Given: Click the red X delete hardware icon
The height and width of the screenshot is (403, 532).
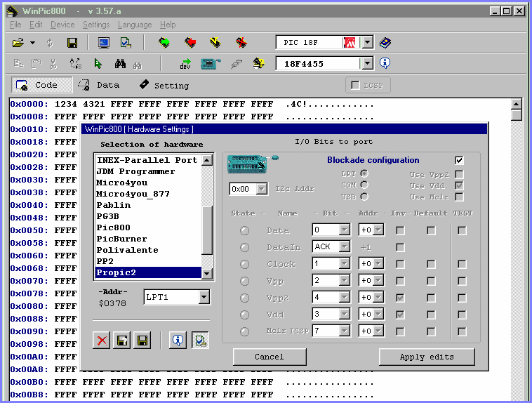Looking at the screenshot, I should pyautogui.click(x=102, y=341).
